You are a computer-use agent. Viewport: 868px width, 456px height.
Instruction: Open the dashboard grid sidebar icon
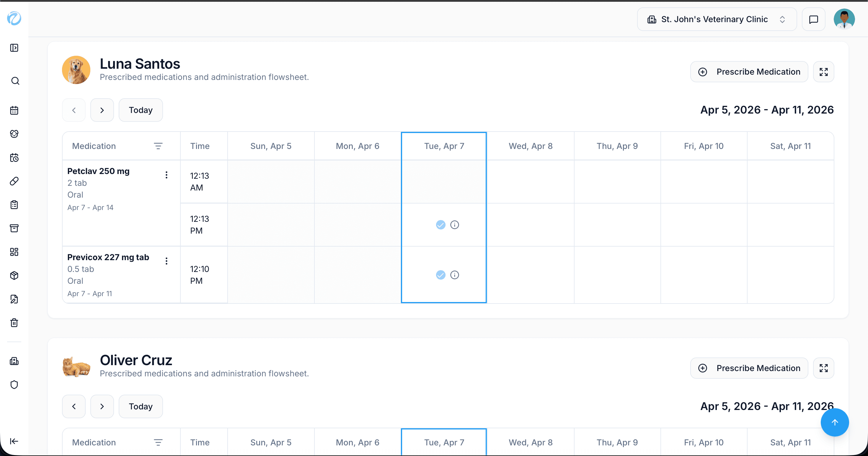click(14, 252)
